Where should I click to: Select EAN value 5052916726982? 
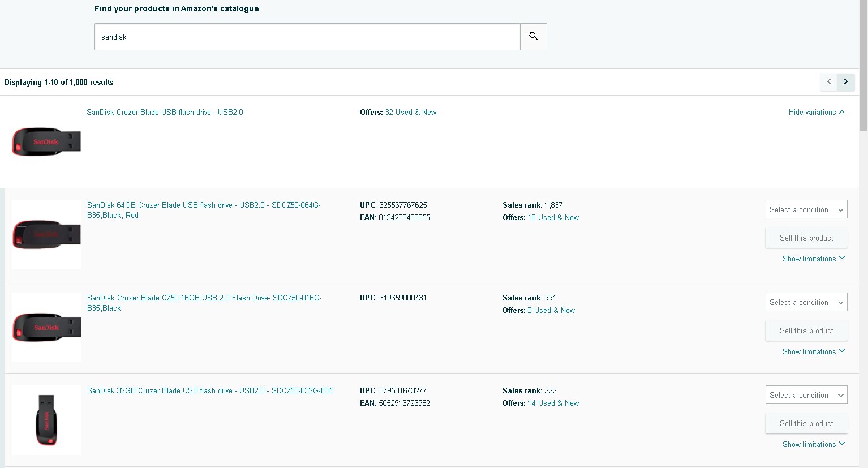pos(404,403)
